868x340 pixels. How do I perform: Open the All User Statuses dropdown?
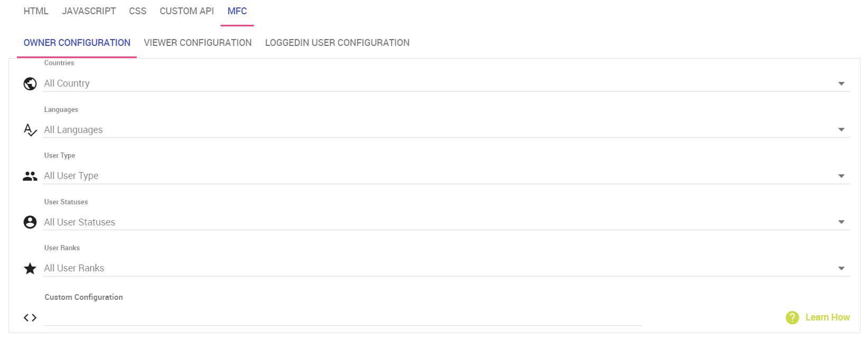446,222
